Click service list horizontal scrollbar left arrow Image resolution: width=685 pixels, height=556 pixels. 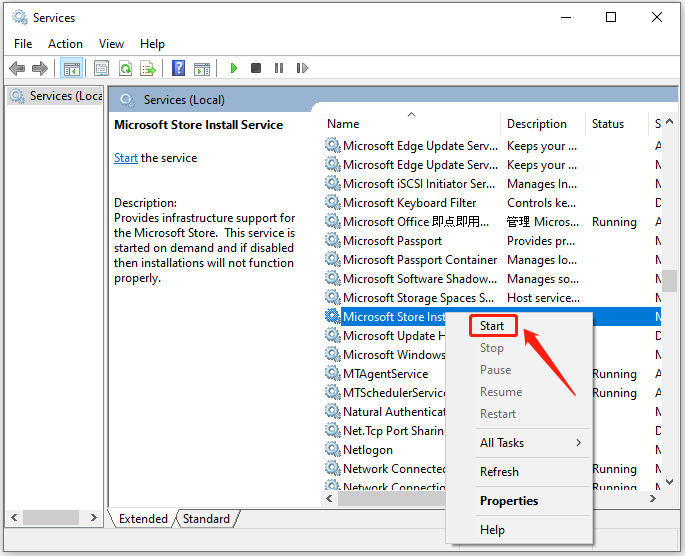click(329, 498)
